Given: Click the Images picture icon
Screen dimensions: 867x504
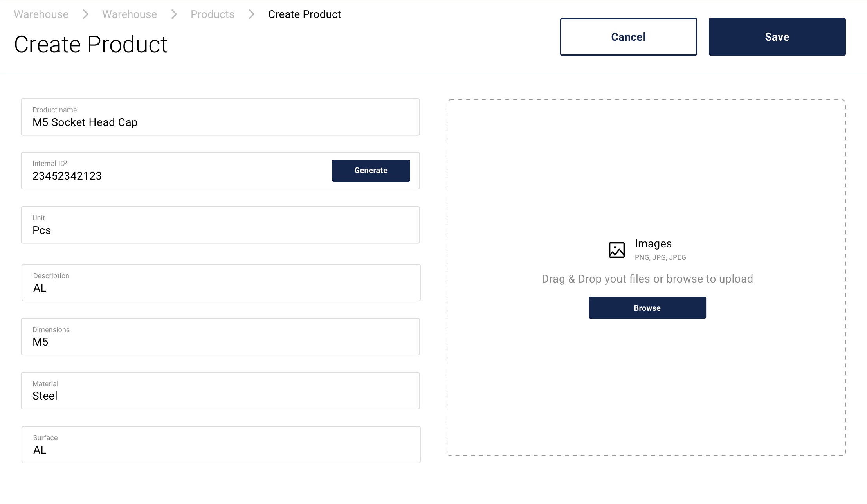Looking at the screenshot, I should point(616,250).
